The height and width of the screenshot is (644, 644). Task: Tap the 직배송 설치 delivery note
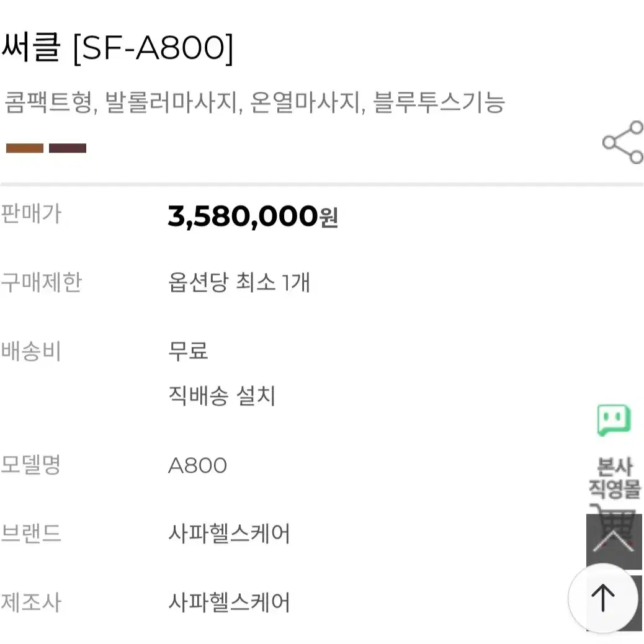coord(221,396)
